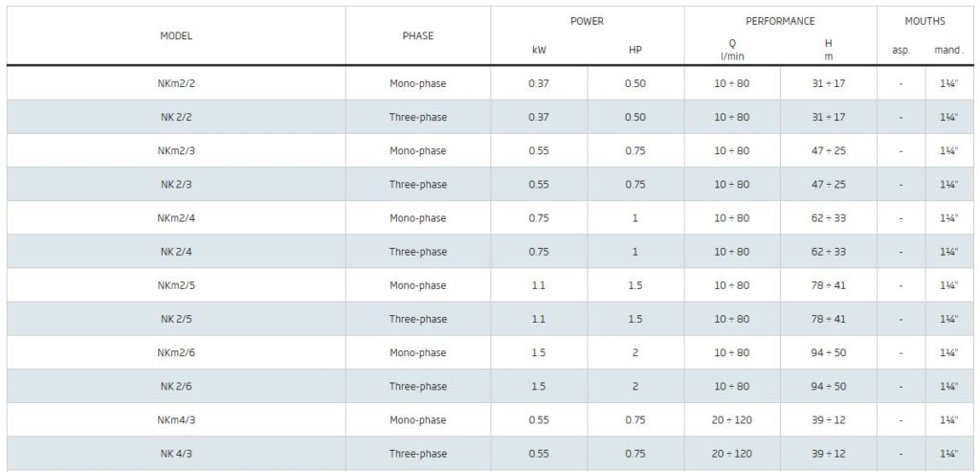Select the NKm4/3 model cell
Image resolution: width=980 pixels, height=472 pixels.
click(176, 420)
